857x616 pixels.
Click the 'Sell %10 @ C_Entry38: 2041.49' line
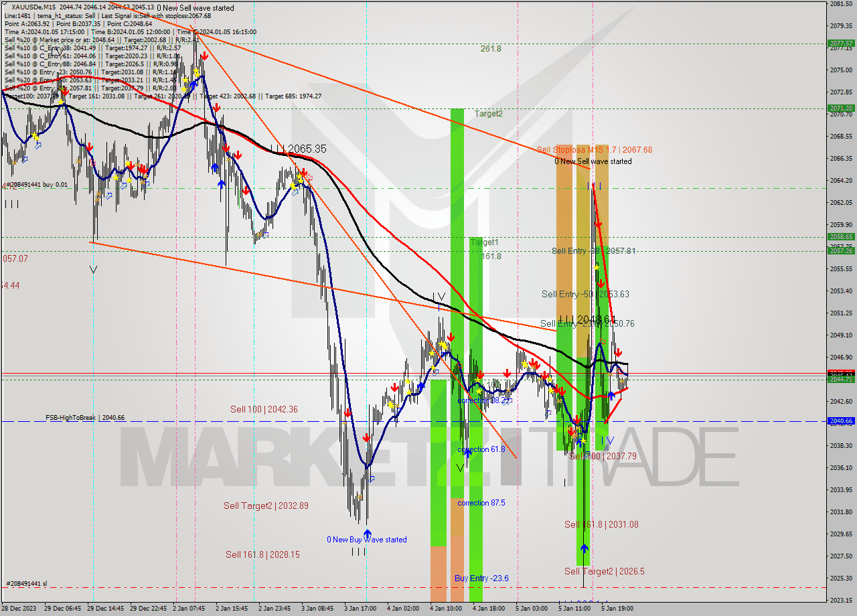point(92,48)
